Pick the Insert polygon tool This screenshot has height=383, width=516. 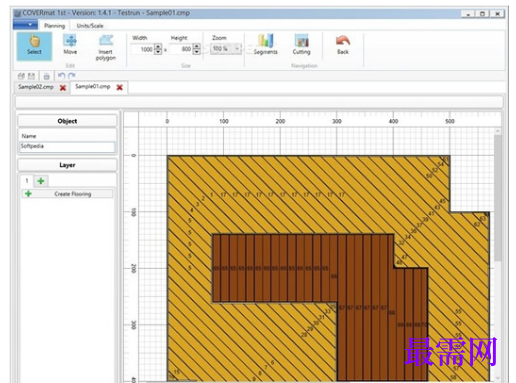click(106, 48)
